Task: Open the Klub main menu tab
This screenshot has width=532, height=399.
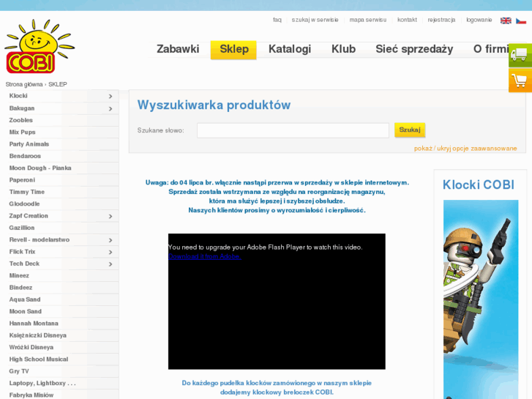Action: tap(343, 49)
